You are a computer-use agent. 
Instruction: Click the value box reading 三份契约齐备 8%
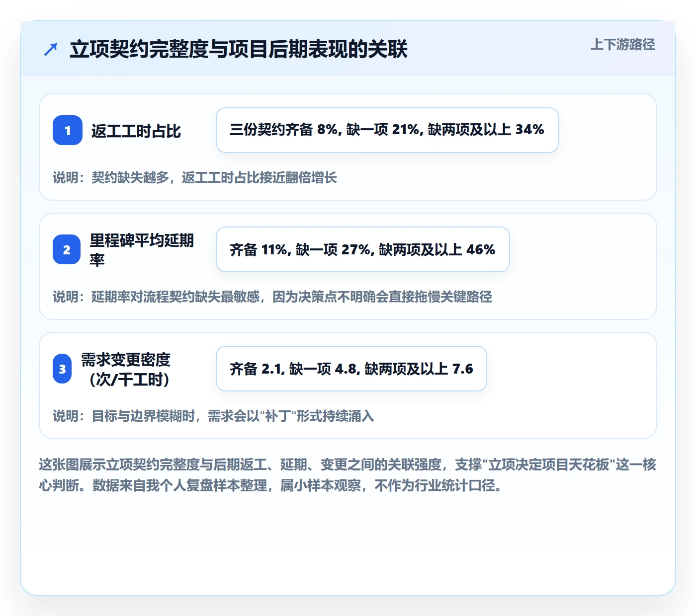[387, 130]
